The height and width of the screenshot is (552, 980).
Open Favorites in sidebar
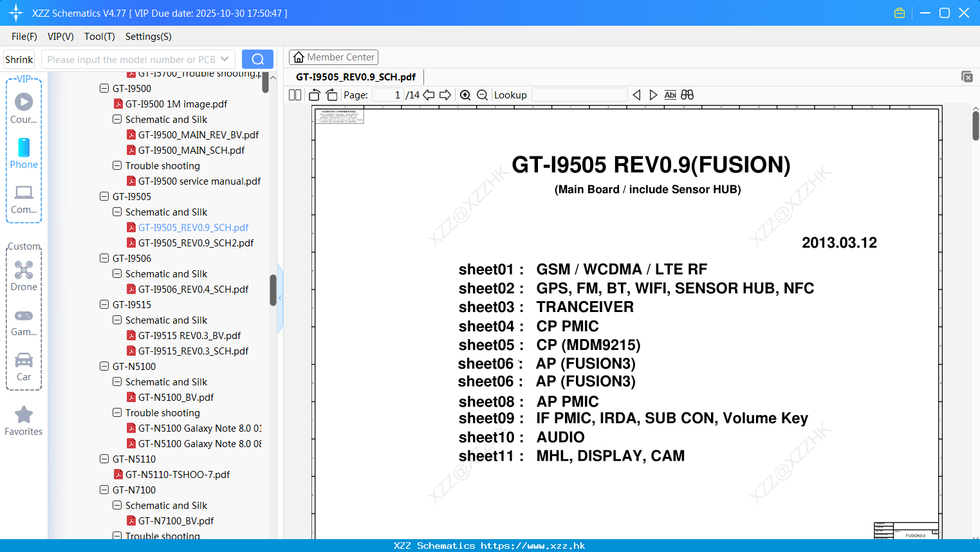click(24, 421)
